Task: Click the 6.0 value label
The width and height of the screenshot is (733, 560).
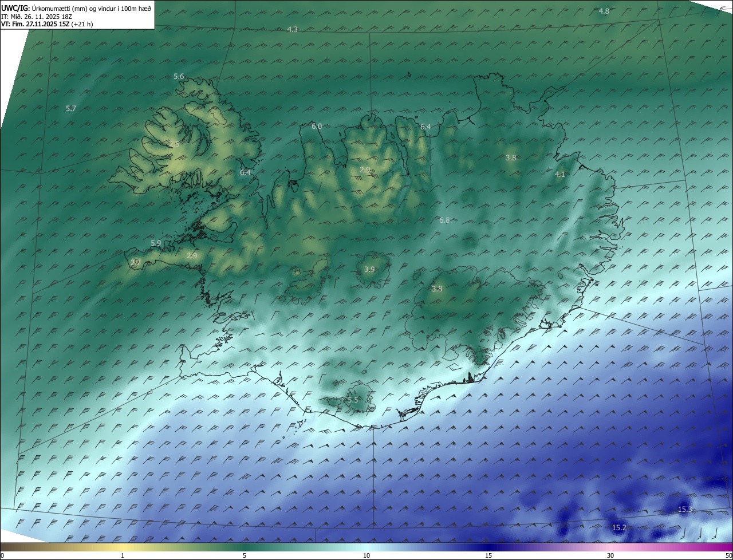Action: 317,127
